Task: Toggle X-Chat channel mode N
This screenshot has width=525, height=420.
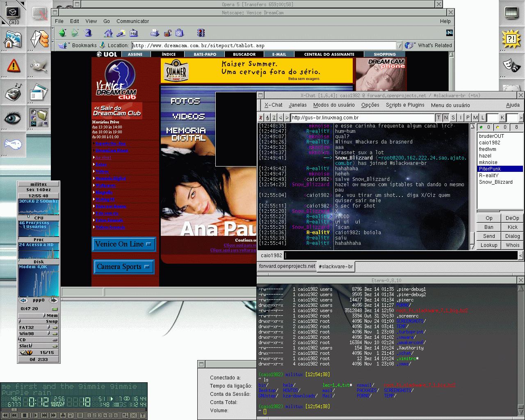Action: coord(446,118)
